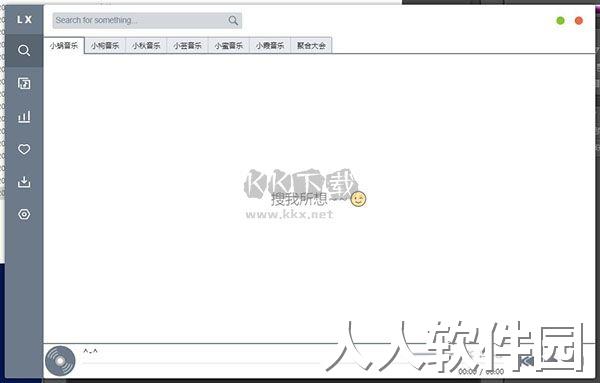Screen dimensions: 600x383
Task: Open the Search page from the sidebar
Action: click(x=24, y=50)
